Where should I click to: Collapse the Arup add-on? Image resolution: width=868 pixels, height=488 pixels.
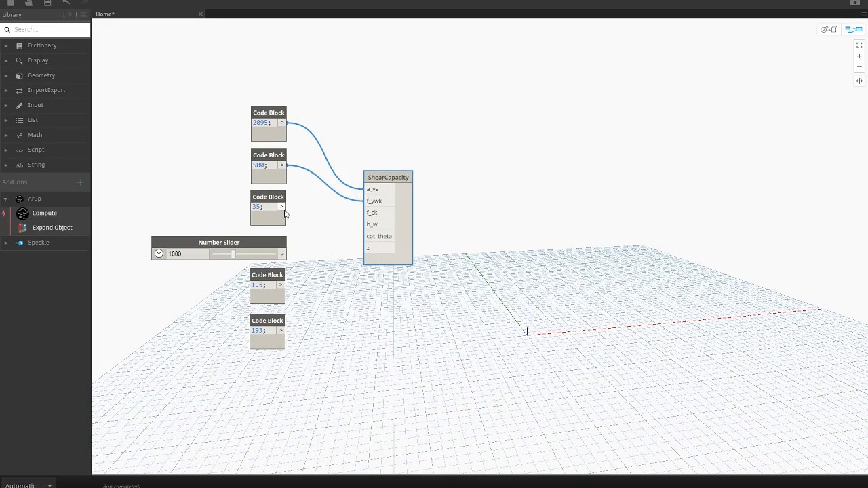pos(6,199)
